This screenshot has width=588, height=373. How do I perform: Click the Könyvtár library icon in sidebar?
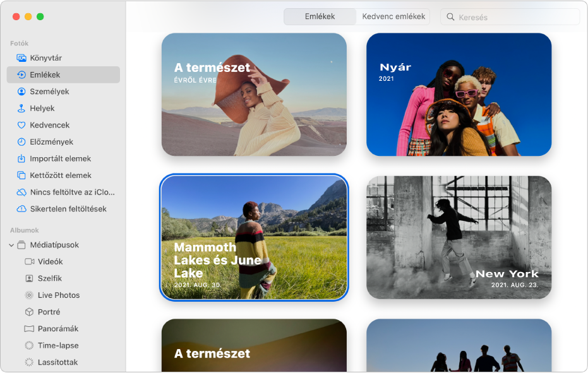point(21,58)
